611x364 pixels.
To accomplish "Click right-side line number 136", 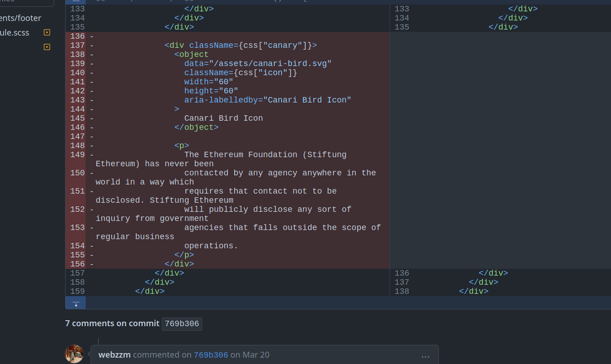I will click(x=401, y=273).
